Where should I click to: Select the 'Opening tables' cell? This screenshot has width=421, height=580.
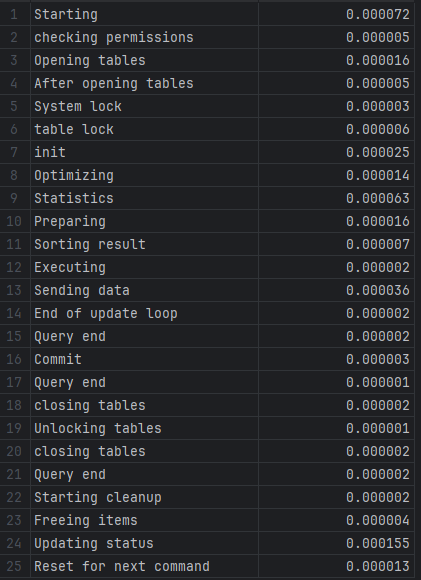144,60
